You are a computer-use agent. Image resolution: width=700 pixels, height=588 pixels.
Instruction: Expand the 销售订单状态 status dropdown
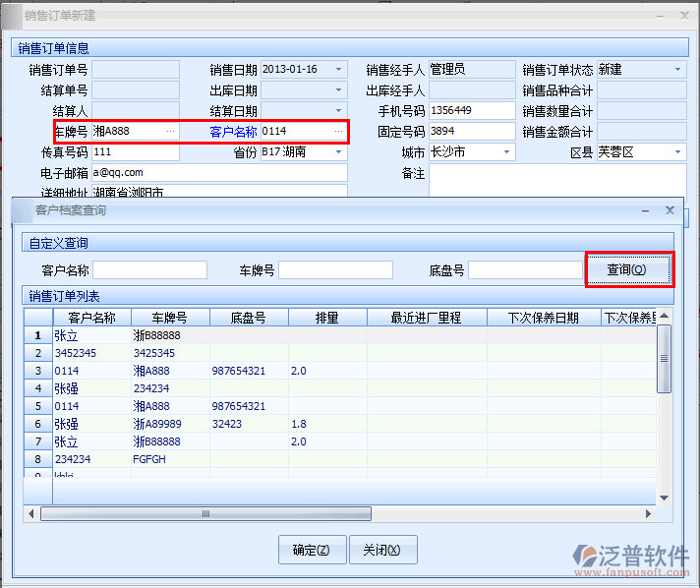coord(677,70)
